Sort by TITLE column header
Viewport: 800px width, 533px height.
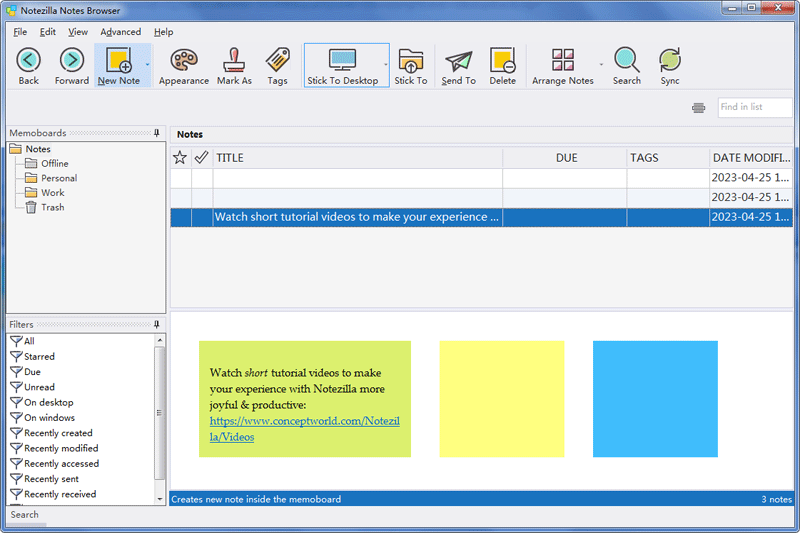(358, 158)
